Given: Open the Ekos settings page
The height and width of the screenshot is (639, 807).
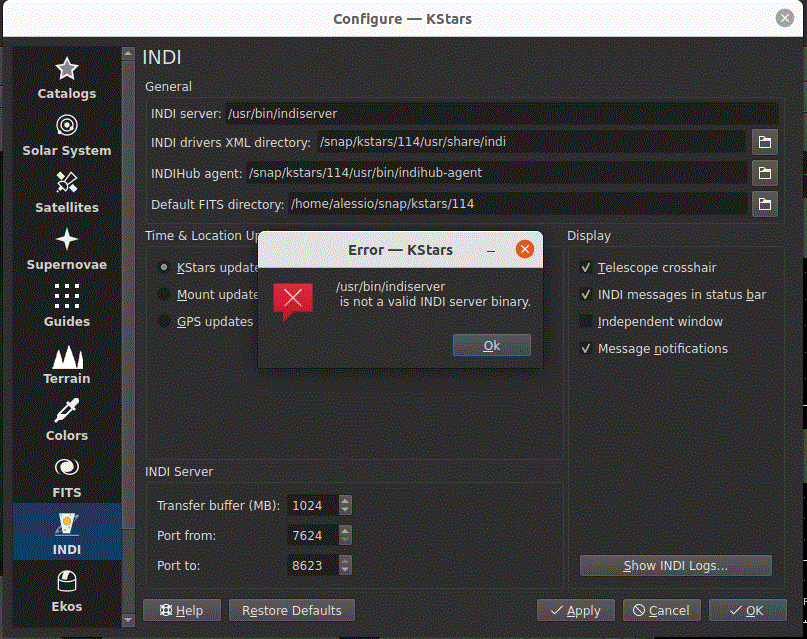Looking at the screenshot, I should point(67,592).
